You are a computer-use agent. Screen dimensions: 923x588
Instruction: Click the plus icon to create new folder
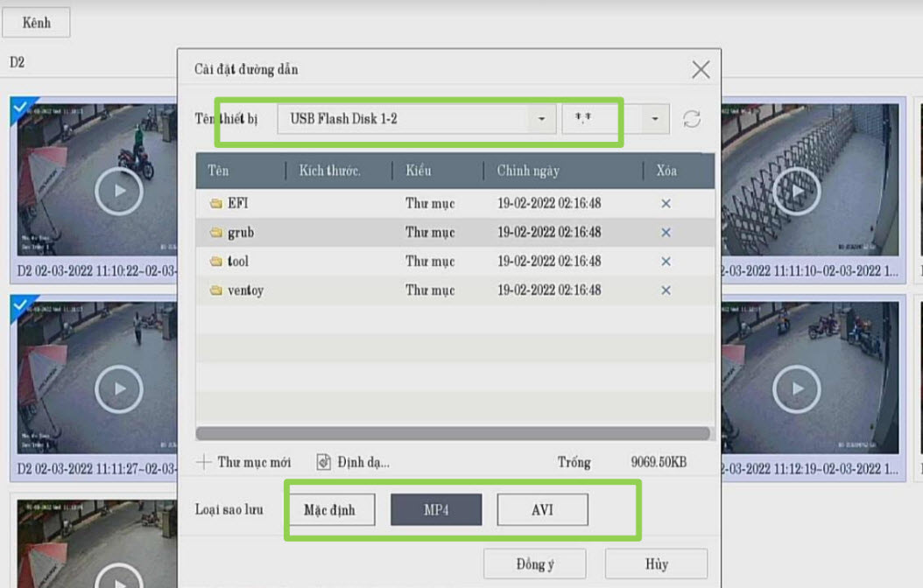(x=204, y=462)
